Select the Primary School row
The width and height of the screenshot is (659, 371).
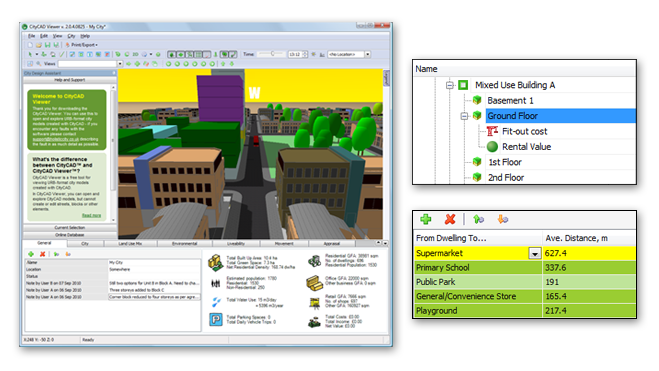(x=524, y=268)
